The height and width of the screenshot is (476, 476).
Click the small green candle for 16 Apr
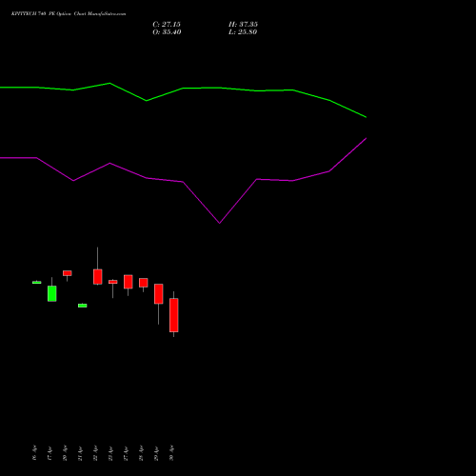[37, 282]
